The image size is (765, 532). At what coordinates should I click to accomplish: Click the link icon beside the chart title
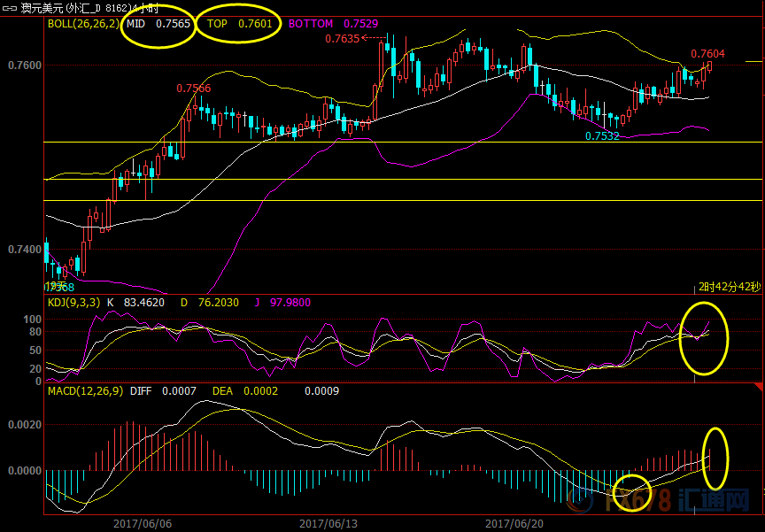click(10, 7)
